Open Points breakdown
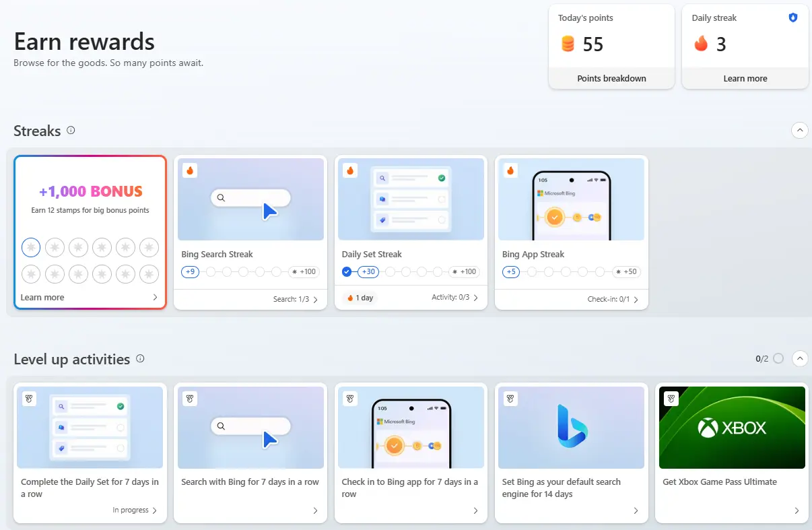Viewport: 812px width, 530px height. [x=611, y=78]
